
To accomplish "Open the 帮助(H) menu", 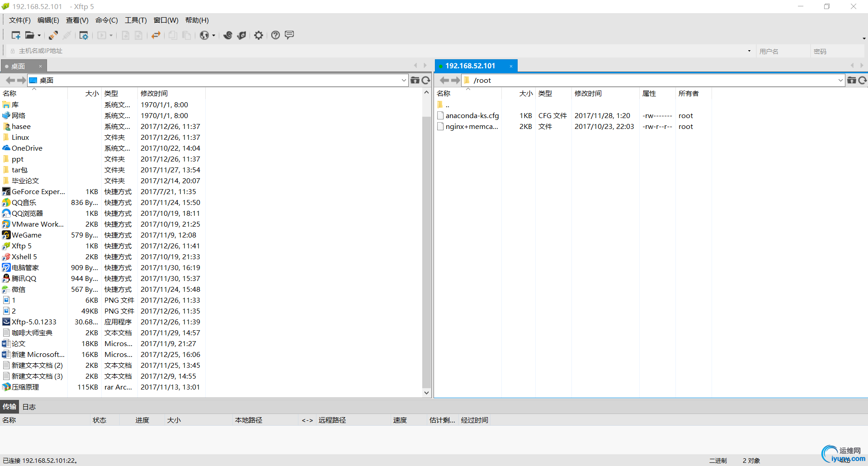I will 197,20.
